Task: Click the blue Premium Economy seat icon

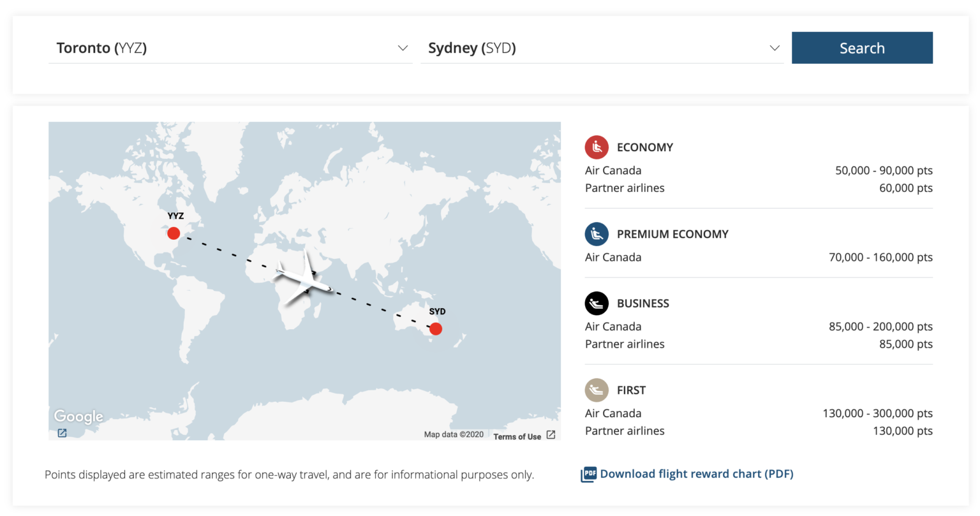Action: (x=597, y=234)
